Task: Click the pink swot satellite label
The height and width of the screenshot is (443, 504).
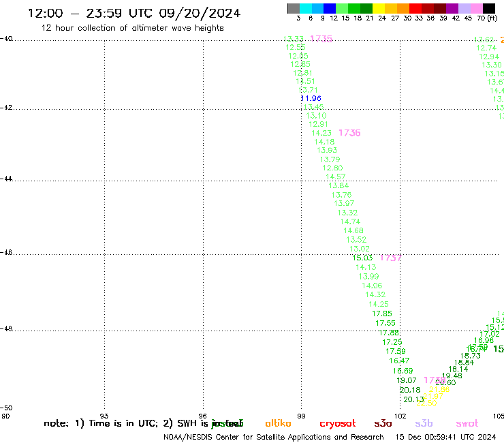Action: [467, 424]
